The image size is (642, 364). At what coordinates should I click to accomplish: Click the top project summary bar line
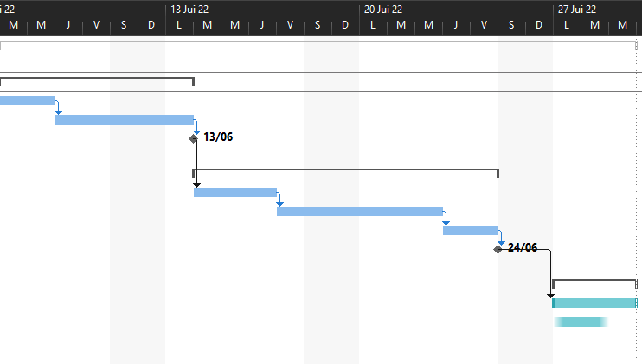click(x=318, y=42)
